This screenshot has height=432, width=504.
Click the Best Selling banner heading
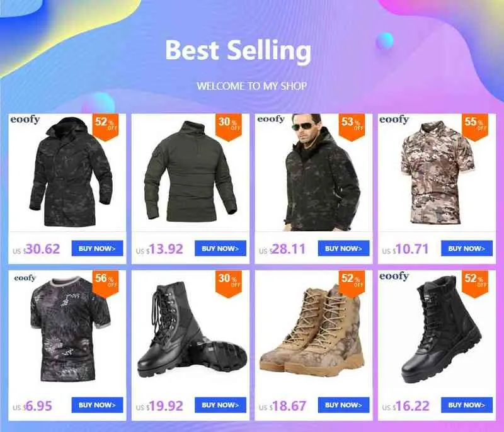[x=238, y=50]
